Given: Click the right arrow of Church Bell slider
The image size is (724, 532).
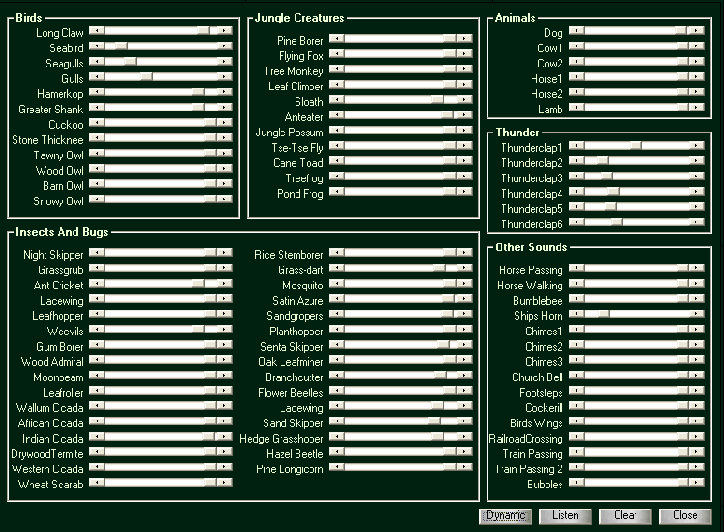Looking at the screenshot, I should (x=696, y=375).
